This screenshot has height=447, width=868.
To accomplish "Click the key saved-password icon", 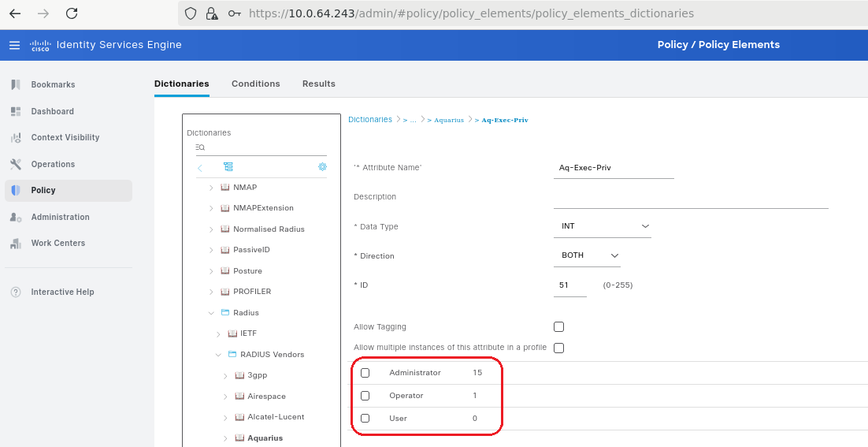I will (x=234, y=13).
